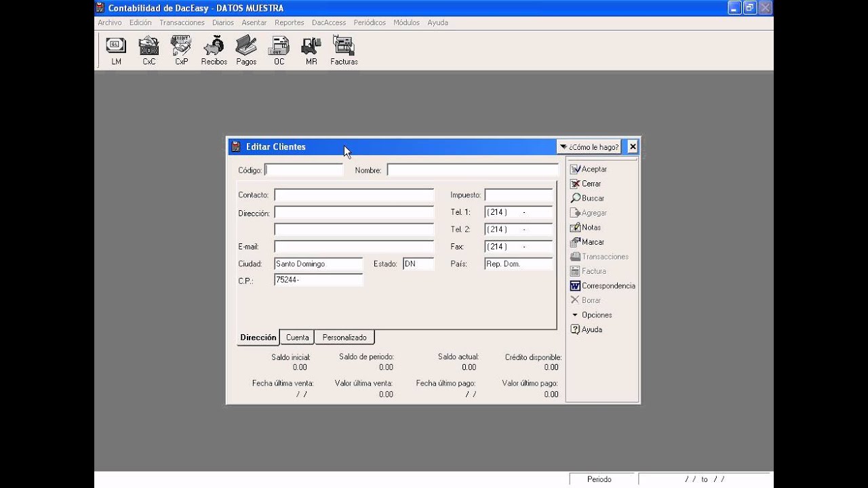Screen dimensions: 868x488
Task: Open the Recibos toolbar icon
Action: point(214,51)
